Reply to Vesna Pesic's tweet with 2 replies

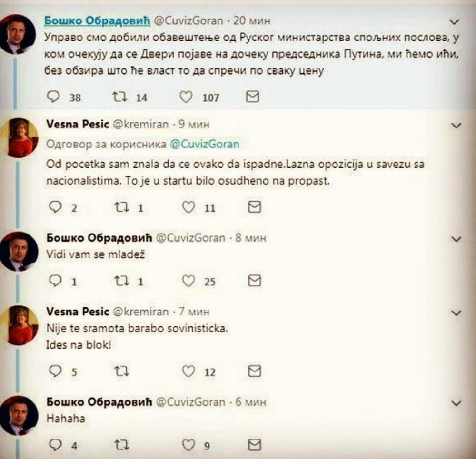pos(56,207)
